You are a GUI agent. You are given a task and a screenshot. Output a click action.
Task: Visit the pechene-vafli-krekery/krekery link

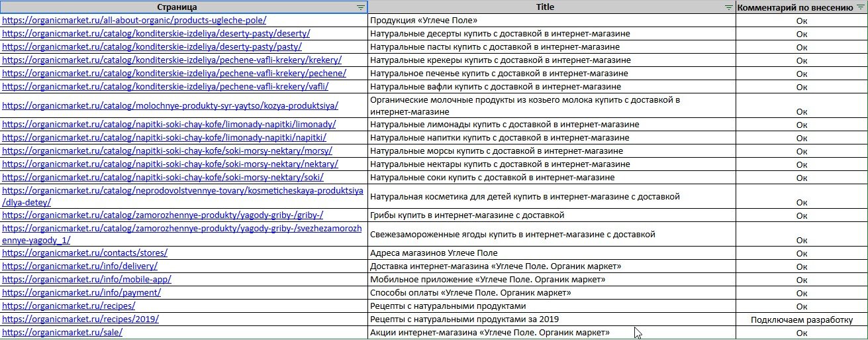[171, 60]
